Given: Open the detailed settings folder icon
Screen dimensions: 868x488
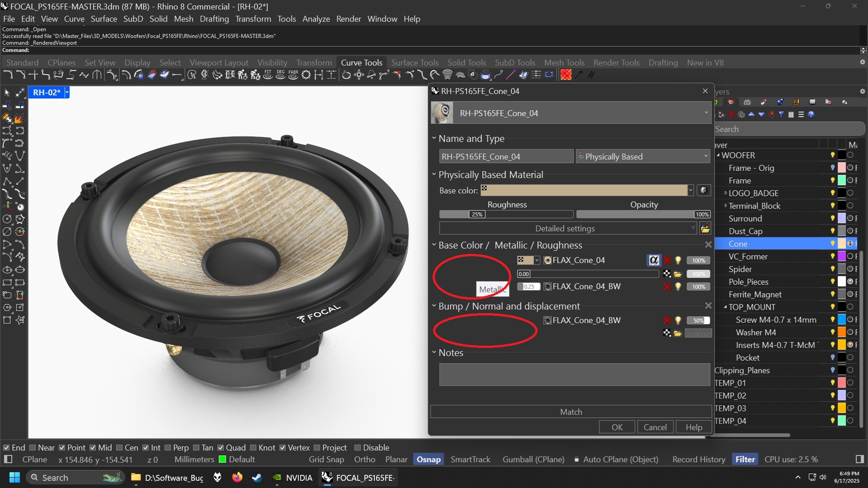Looking at the screenshot, I should click(x=705, y=229).
